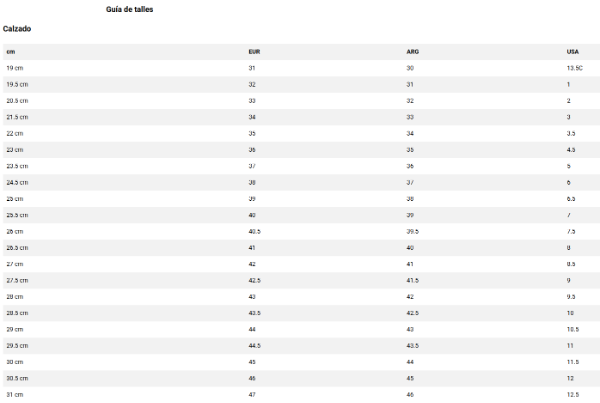Select the 'ARG' column header
Screen dimensions: 600x403
[x=413, y=51]
